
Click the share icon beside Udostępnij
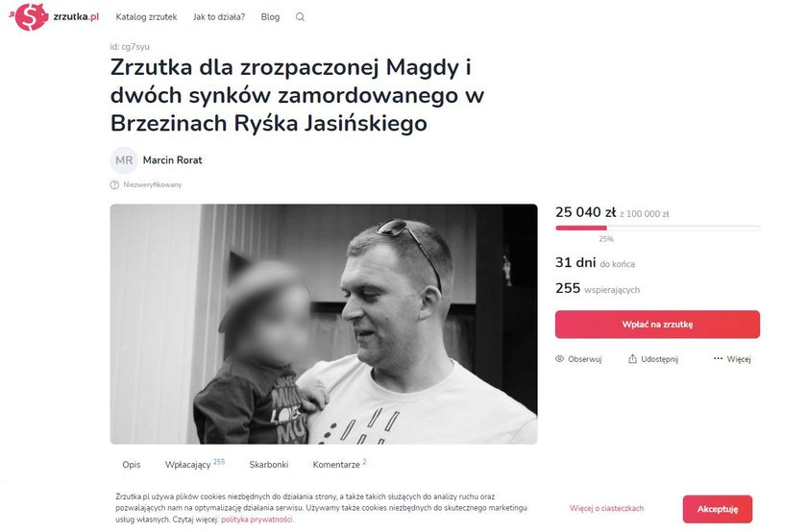(x=632, y=358)
